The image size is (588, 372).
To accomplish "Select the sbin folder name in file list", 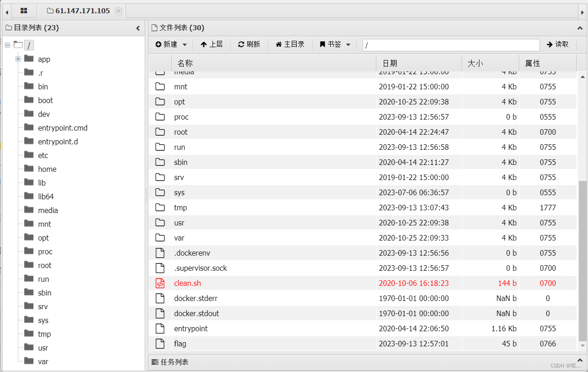I will coord(181,162).
